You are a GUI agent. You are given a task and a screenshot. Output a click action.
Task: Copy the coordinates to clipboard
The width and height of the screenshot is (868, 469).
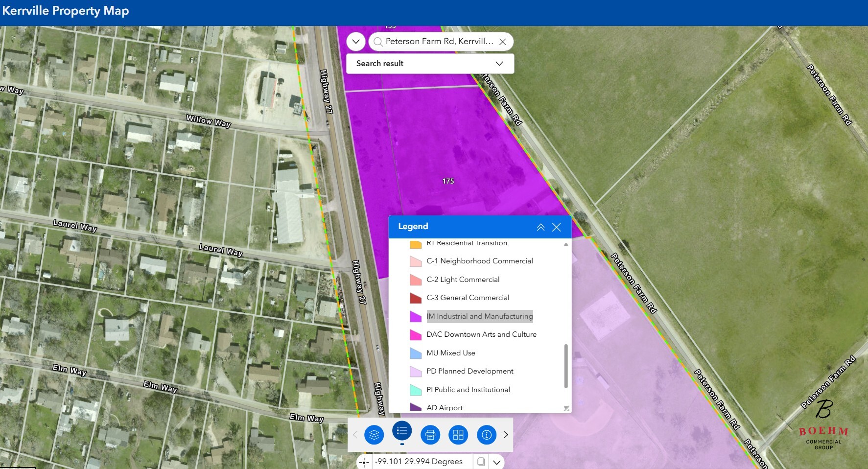point(481,462)
